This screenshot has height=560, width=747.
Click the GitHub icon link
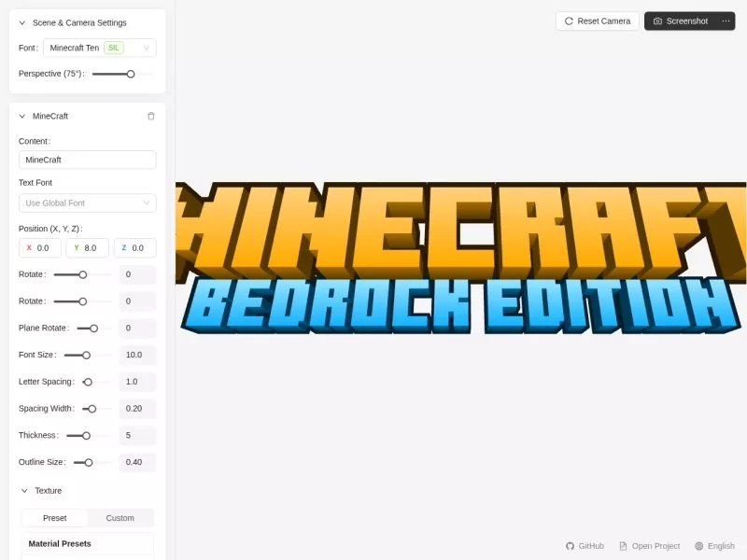point(570,546)
